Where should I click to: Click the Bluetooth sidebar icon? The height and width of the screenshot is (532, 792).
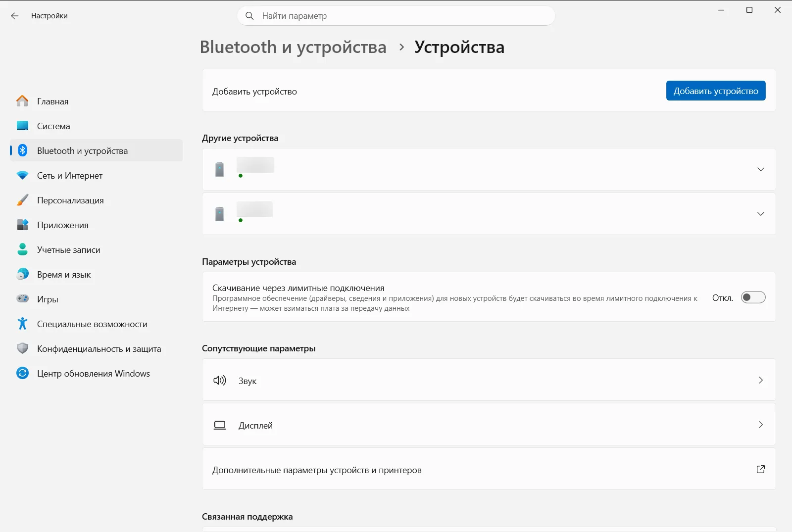(x=22, y=150)
